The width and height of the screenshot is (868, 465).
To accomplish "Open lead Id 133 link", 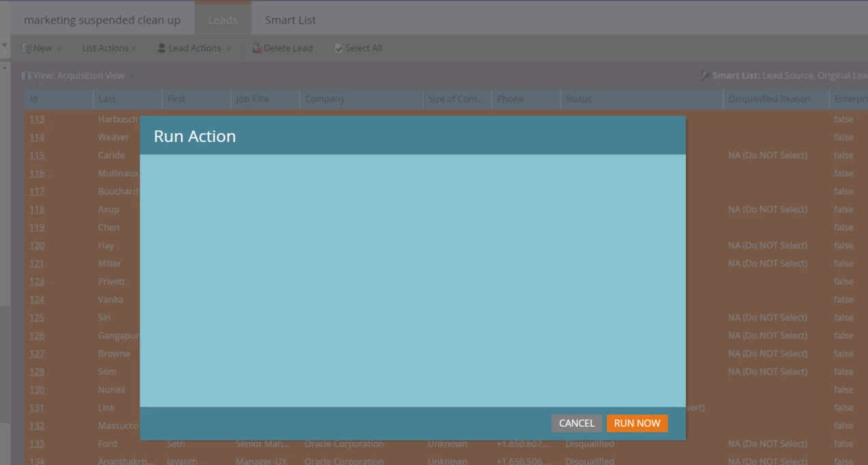I will coord(37,444).
